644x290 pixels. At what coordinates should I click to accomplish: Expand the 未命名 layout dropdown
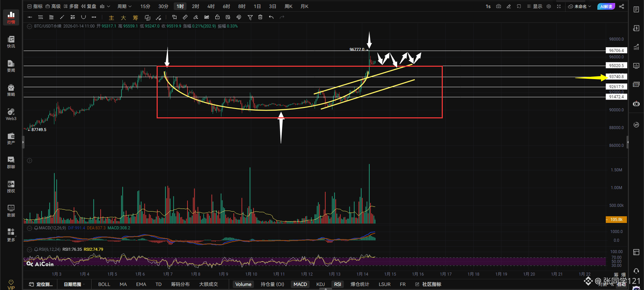pyautogui.click(x=580, y=6)
